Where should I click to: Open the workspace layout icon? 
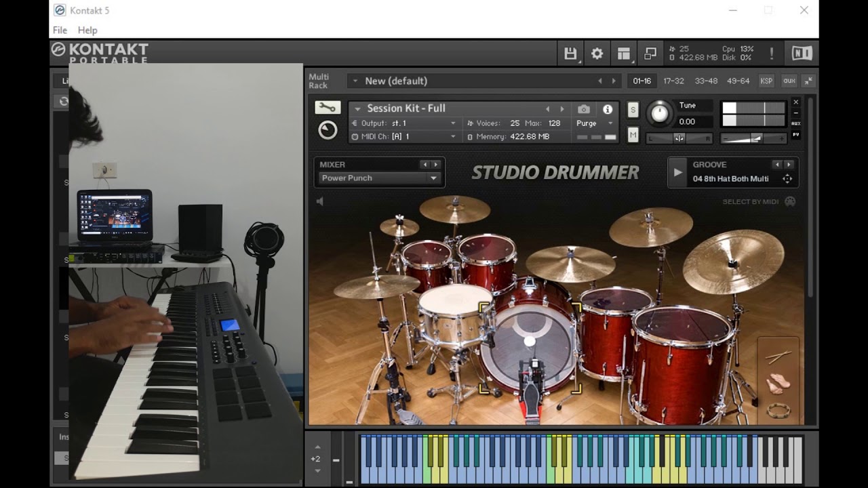[x=624, y=54]
